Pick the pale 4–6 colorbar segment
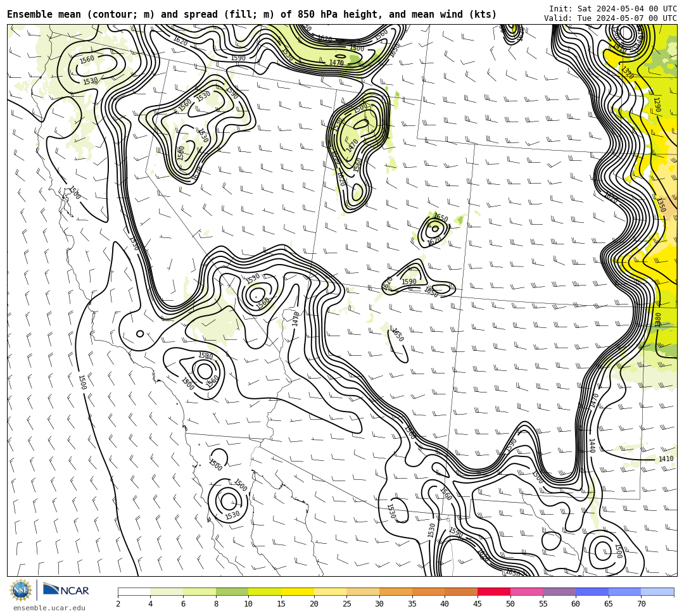The height and width of the screenshot is (616, 684). click(167, 591)
